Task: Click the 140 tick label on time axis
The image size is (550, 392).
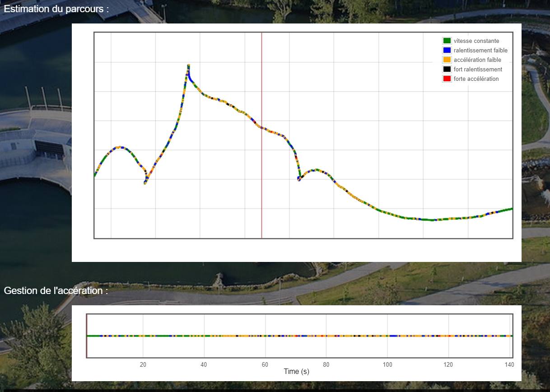Action: 509,364
